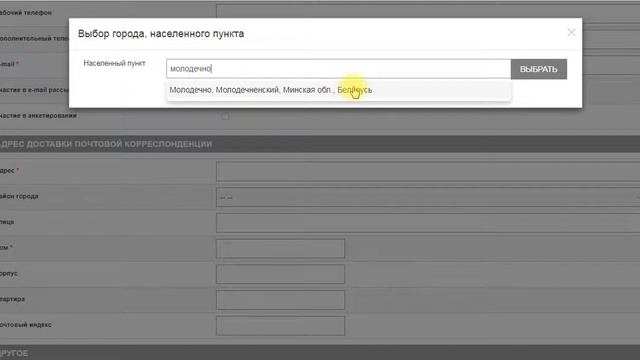The image size is (640, 360).
Task: Click the рабочий телефон input field
Action: 428,12
